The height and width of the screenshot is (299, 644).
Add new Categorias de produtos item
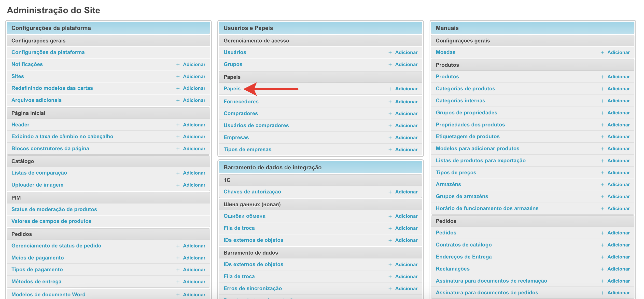(618, 89)
